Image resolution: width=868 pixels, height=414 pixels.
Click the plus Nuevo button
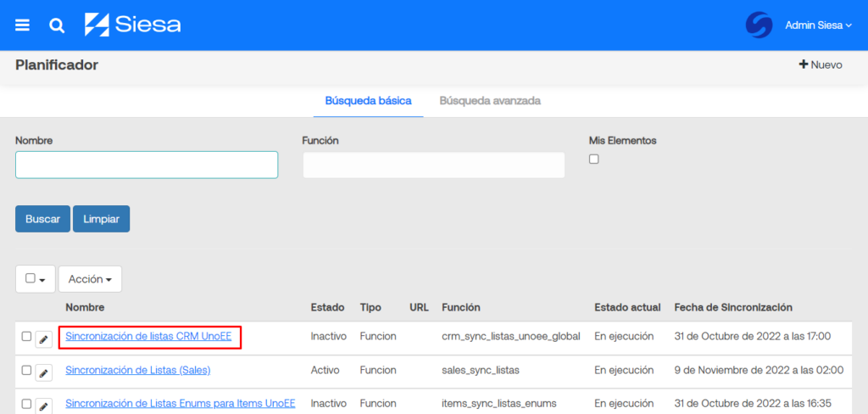820,64
